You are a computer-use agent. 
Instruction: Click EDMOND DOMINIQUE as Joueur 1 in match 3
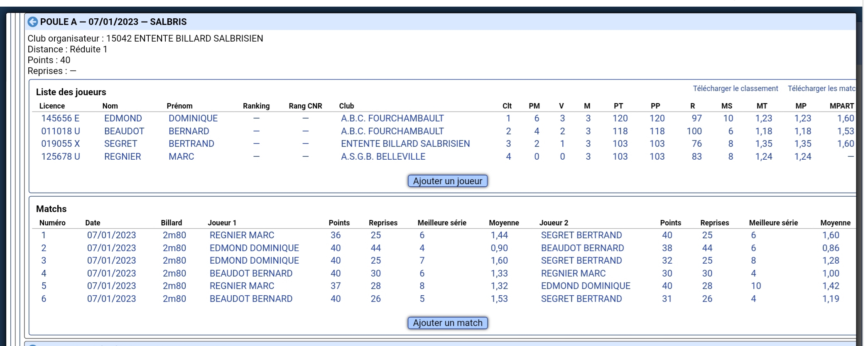tap(254, 261)
